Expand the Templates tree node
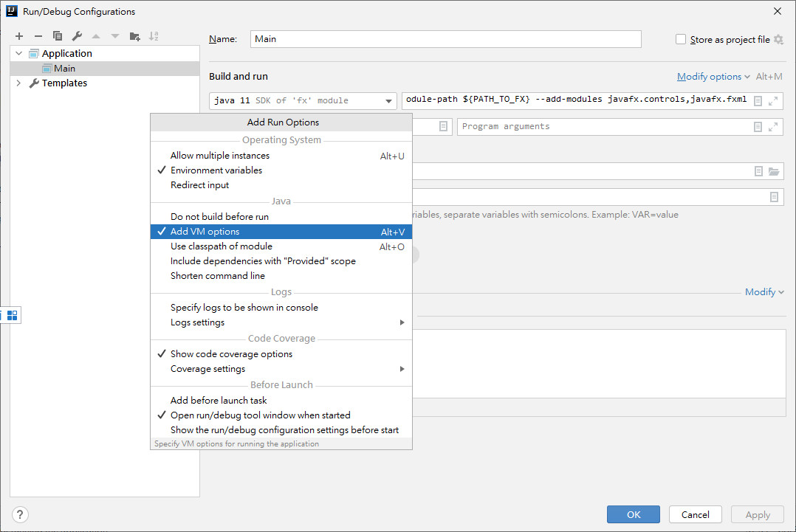The width and height of the screenshot is (796, 532). pos(18,83)
